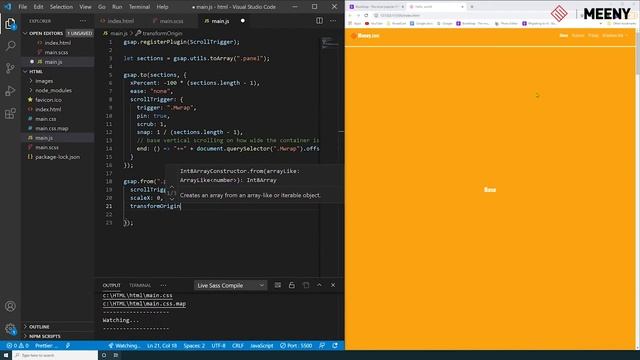Click the Port : 5500 Live Server item
The width and height of the screenshot is (640, 360).
(x=296, y=346)
